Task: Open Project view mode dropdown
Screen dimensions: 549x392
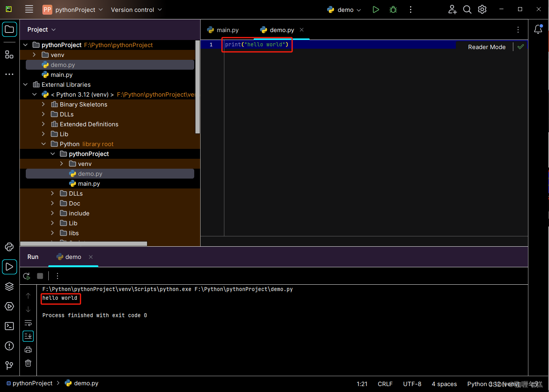Action: (42, 29)
